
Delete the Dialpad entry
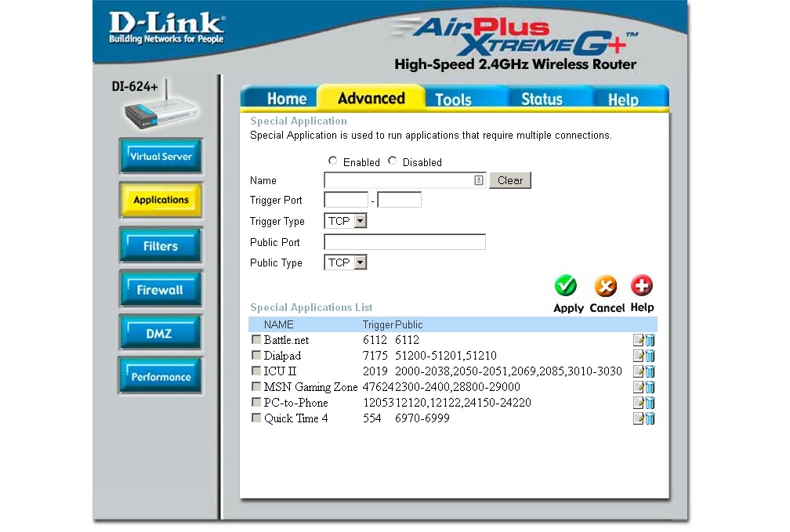(650, 356)
